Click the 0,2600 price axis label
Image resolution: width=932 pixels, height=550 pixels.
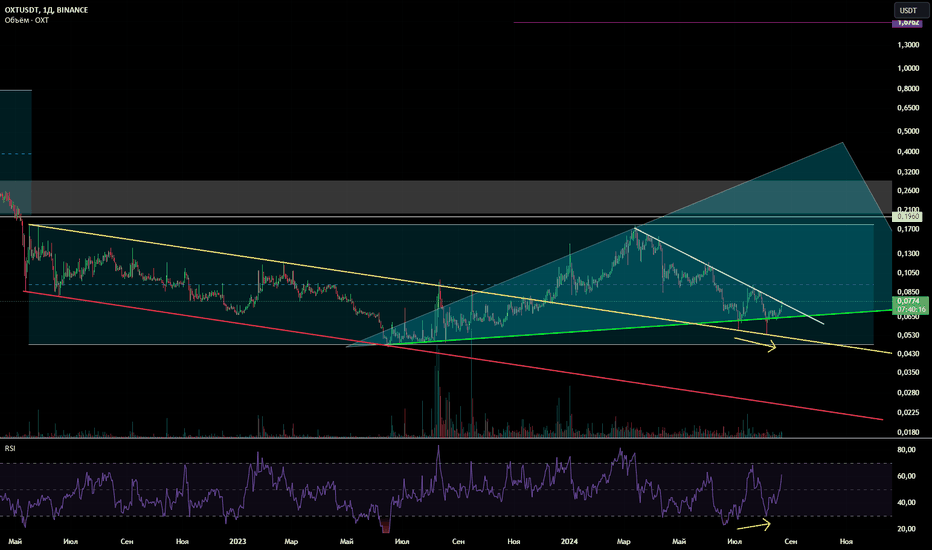coord(908,191)
